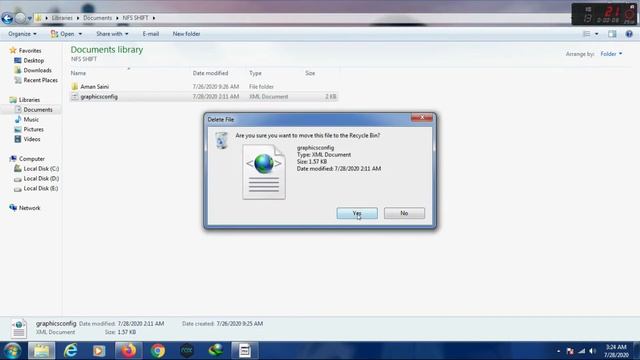Open the Pictures library
This screenshot has height=360, width=640.
(x=33, y=129)
